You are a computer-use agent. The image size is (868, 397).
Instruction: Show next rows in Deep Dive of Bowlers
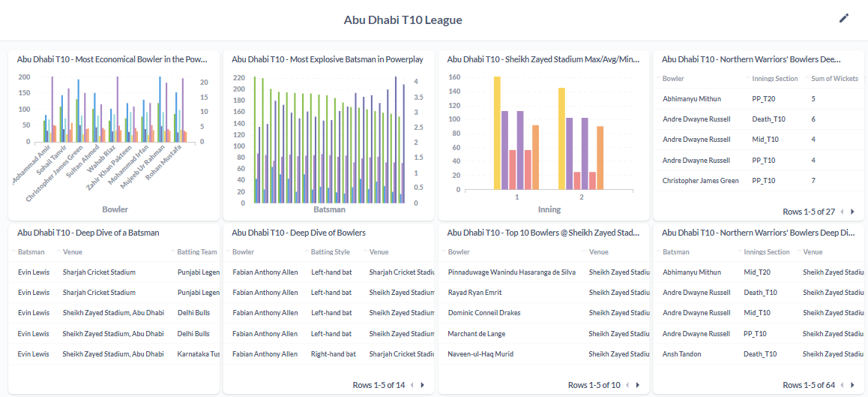click(422, 385)
